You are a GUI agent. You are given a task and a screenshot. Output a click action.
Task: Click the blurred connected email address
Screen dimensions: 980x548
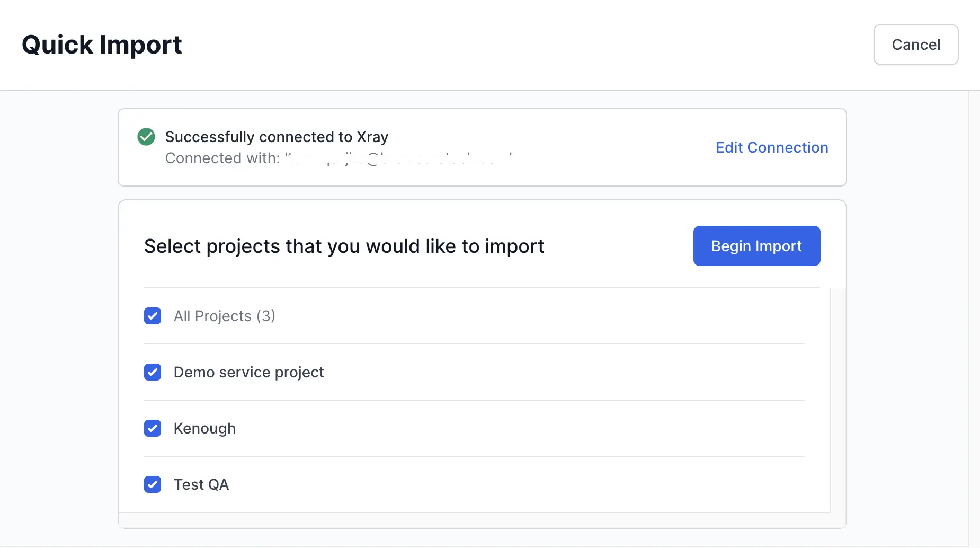coord(397,158)
